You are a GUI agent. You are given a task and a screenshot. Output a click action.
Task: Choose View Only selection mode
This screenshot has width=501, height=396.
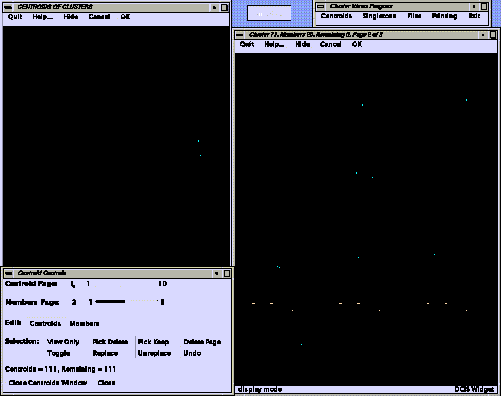click(x=63, y=342)
